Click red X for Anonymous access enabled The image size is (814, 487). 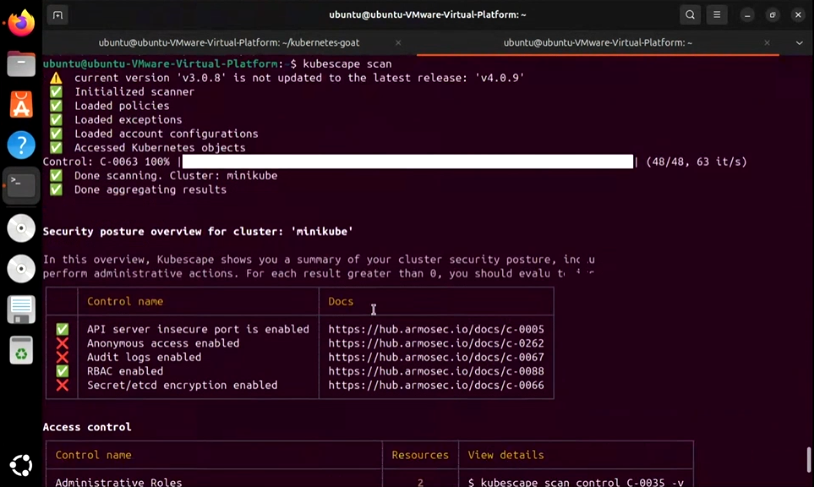[62, 343]
